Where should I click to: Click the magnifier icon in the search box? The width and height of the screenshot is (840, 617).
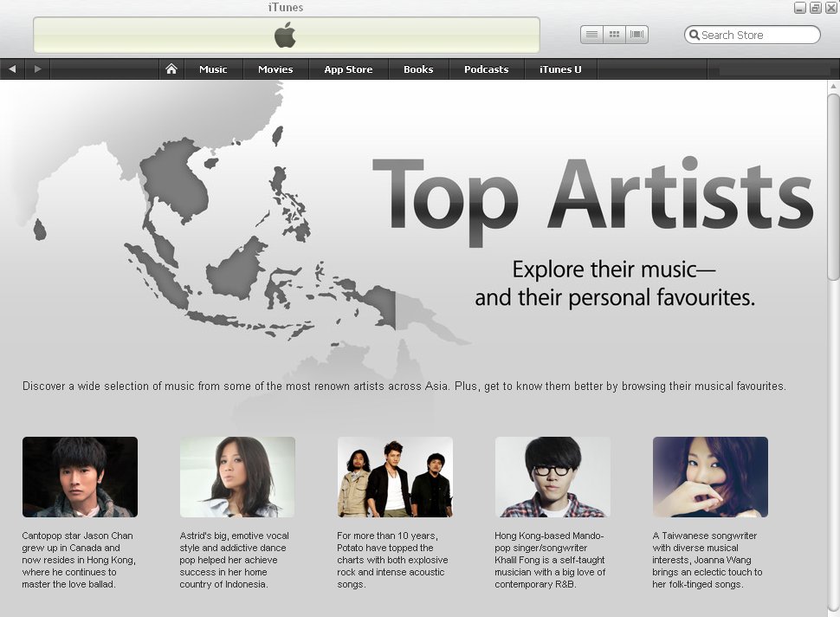pos(694,36)
